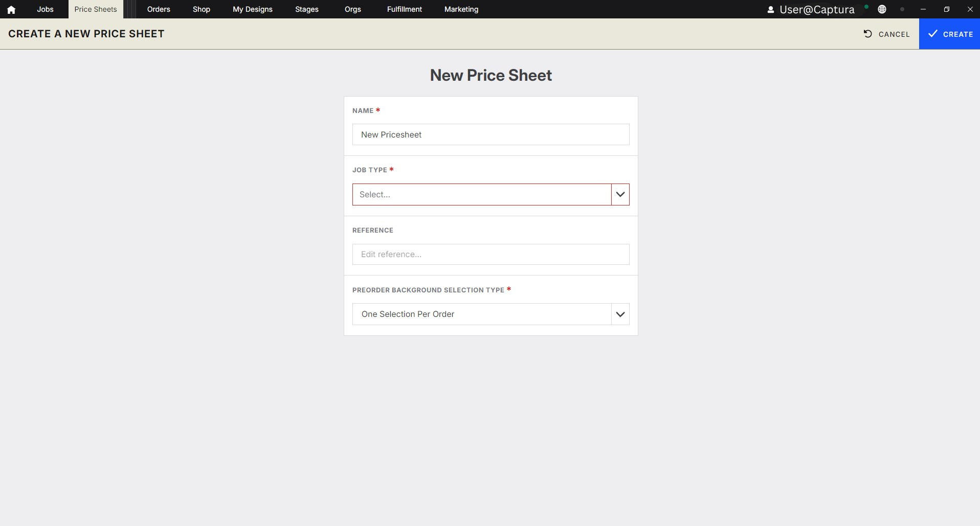The image size is (980, 526).
Task: Click the user profile icon
Action: coord(771,10)
